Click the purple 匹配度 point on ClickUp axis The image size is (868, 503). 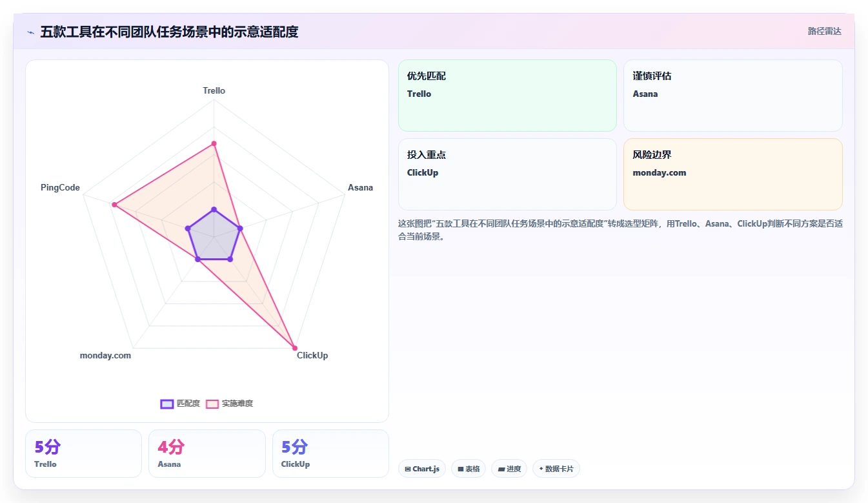(230, 259)
